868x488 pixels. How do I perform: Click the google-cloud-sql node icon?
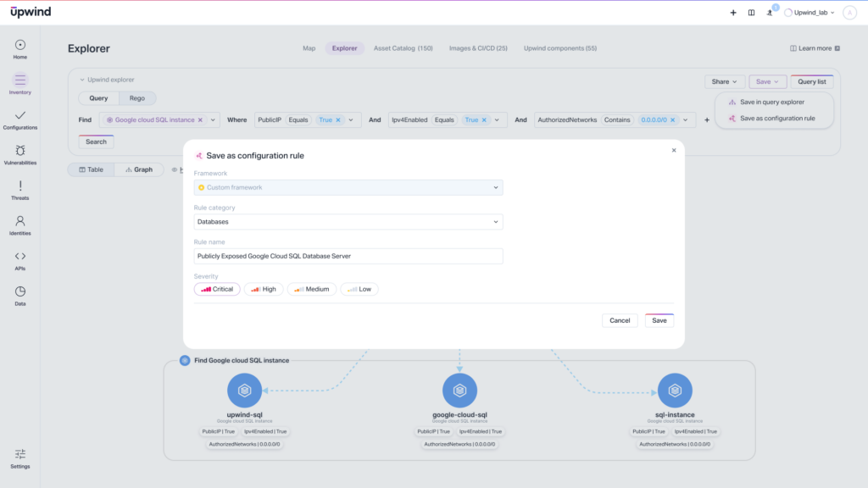point(459,390)
